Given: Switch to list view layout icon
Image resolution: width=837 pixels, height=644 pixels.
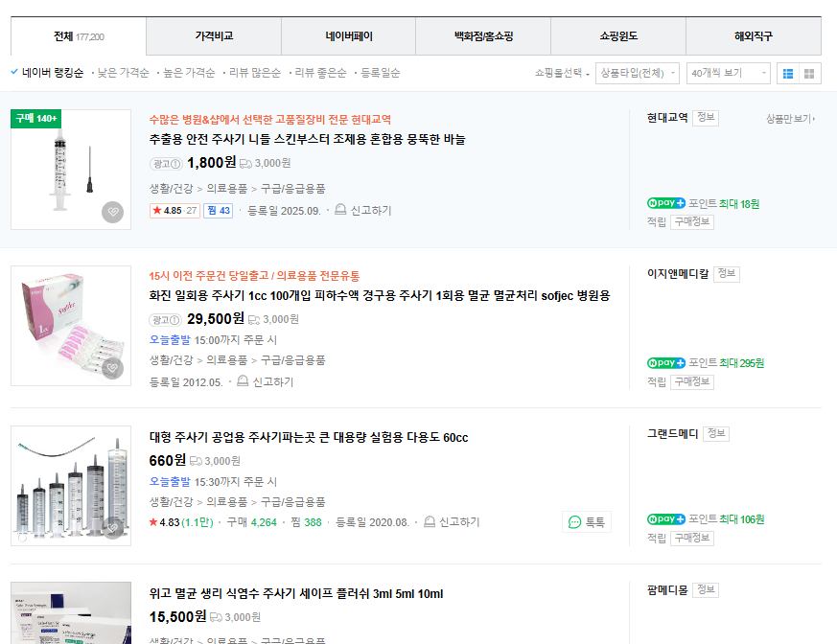Looking at the screenshot, I should coord(787,73).
